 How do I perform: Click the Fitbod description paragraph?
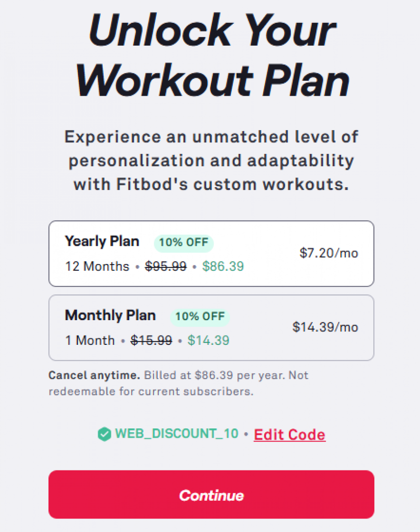pyautogui.click(x=211, y=160)
